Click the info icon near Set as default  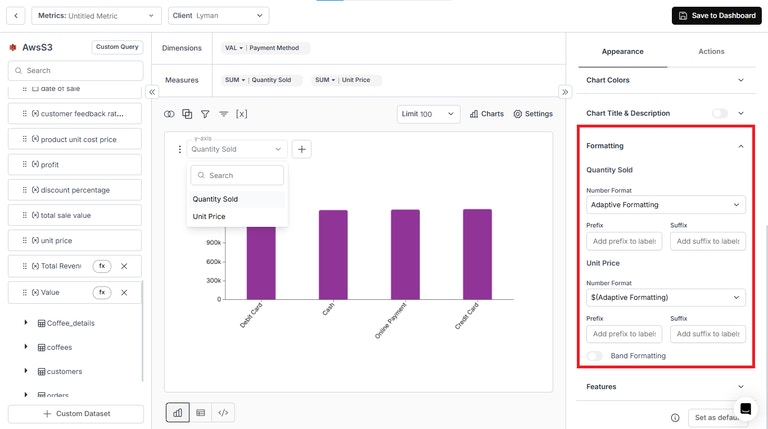[x=675, y=418]
